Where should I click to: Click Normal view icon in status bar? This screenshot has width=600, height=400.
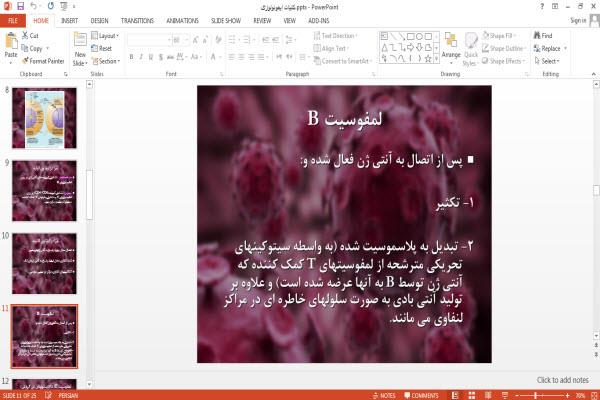455,395
